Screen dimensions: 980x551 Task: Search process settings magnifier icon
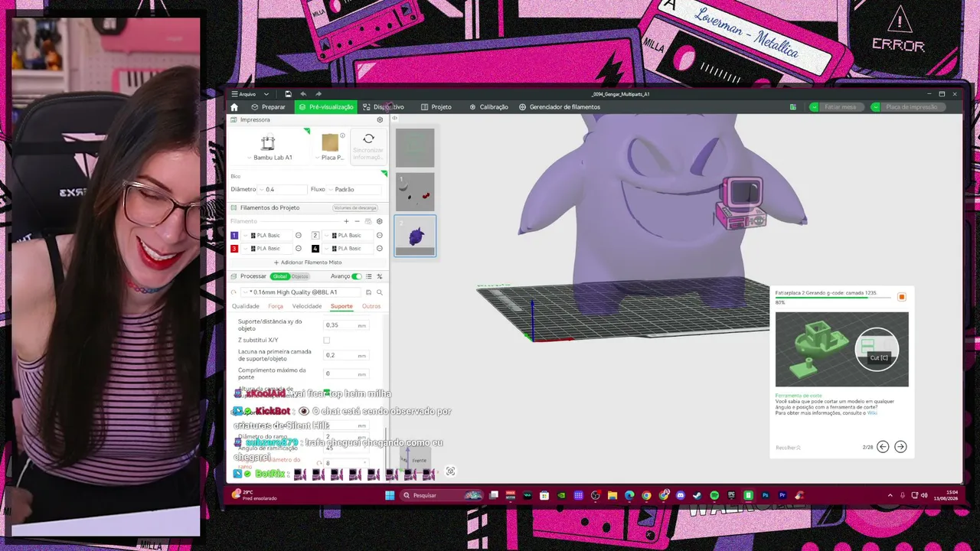379,292
